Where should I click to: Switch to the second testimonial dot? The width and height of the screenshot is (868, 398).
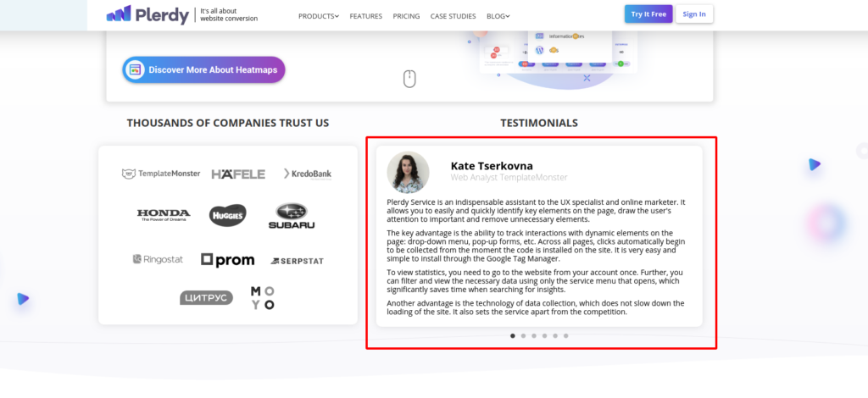click(524, 336)
